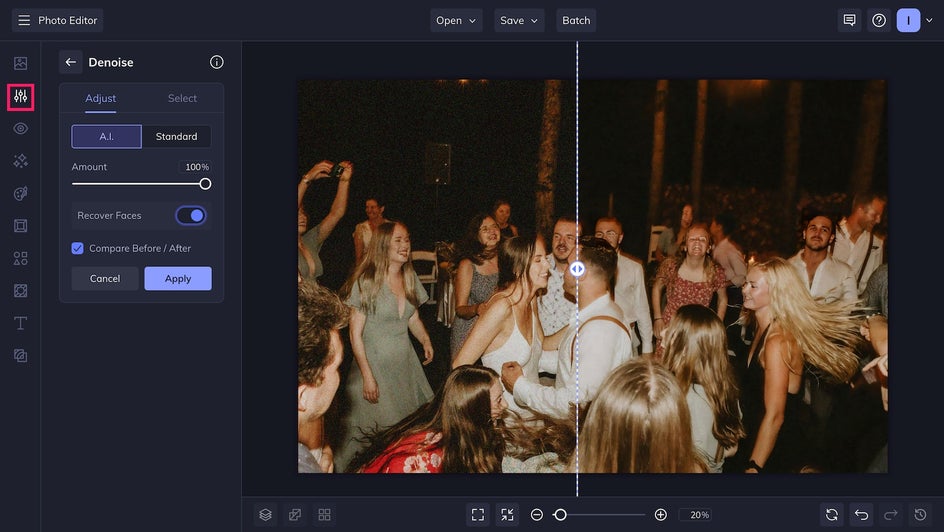This screenshot has width=944, height=532.
Task: Cancel the Denoise effect
Action: pos(105,279)
